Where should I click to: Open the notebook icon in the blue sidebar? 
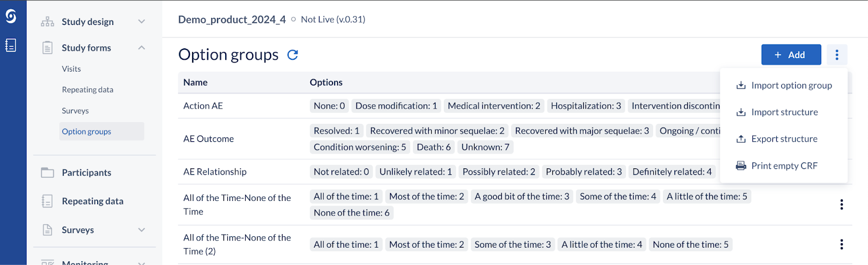tap(11, 45)
